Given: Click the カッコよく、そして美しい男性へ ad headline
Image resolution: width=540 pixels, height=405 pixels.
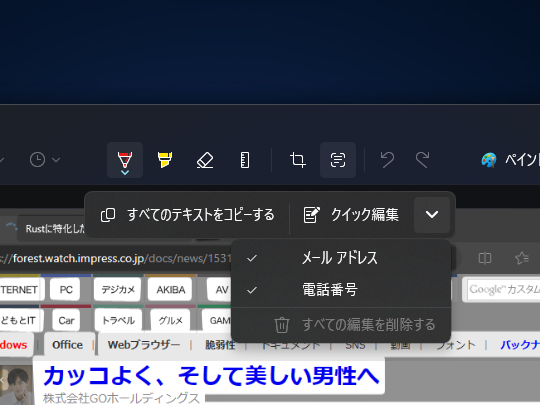Looking at the screenshot, I should [x=211, y=375].
